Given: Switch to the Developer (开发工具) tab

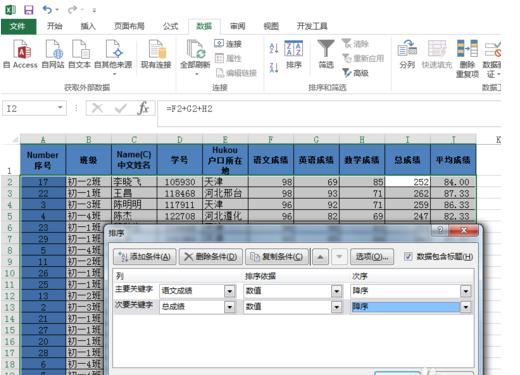Looking at the screenshot, I should [312, 26].
